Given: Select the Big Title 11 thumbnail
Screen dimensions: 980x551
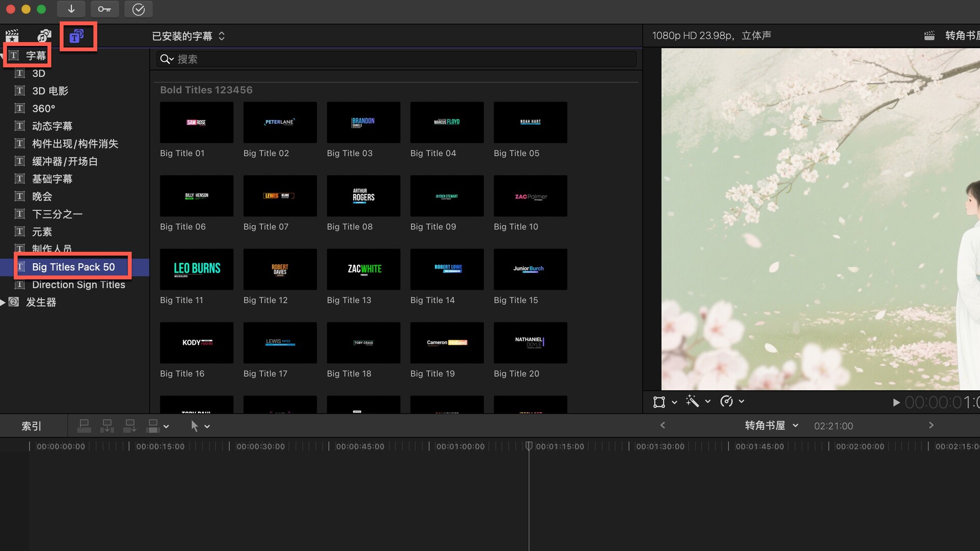Looking at the screenshot, I should [x=197, y=269].
